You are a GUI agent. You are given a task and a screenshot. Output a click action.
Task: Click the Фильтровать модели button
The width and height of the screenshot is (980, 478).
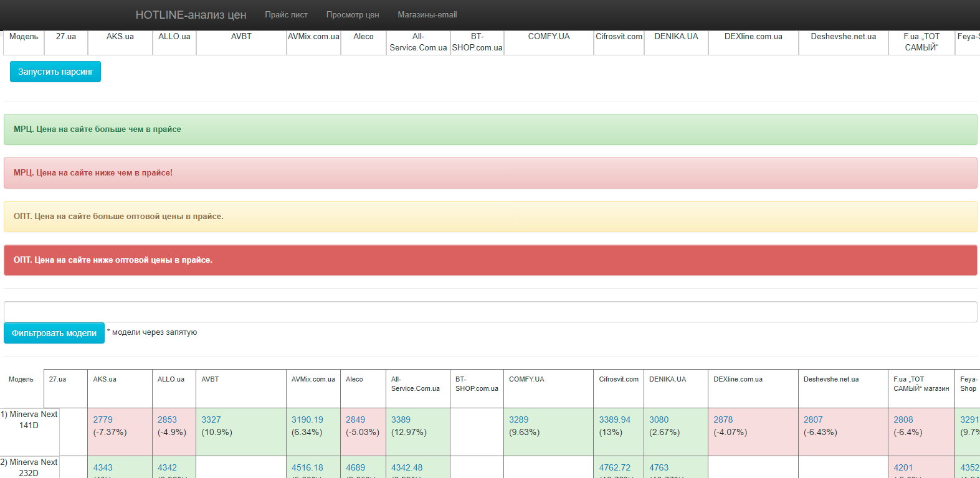tap(54, 333)
